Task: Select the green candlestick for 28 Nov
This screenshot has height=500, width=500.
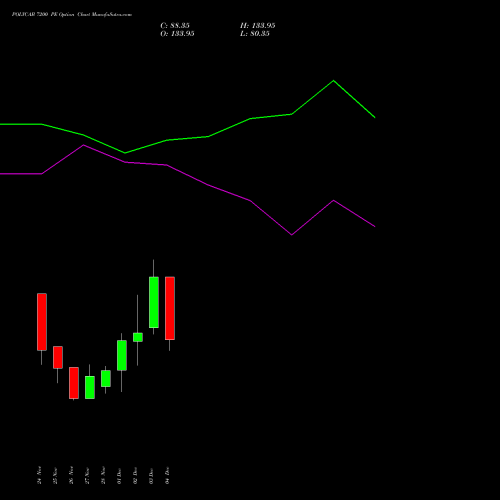Action: pyautogui.click(x=106, y=379)
